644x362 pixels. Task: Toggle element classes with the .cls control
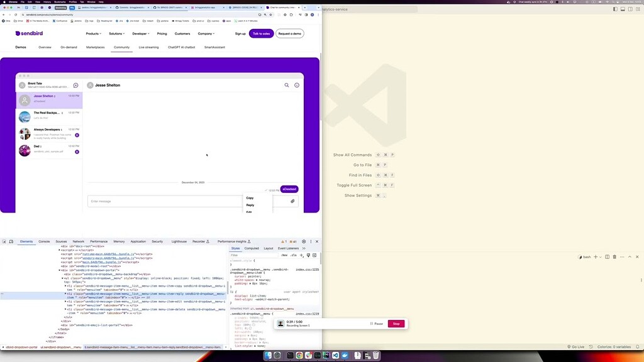click(293, 255)
